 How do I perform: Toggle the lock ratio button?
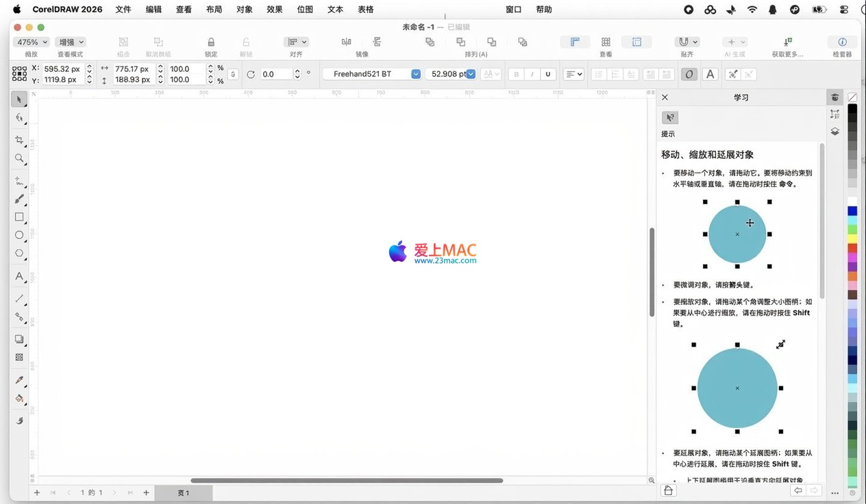tap(233, 74)
